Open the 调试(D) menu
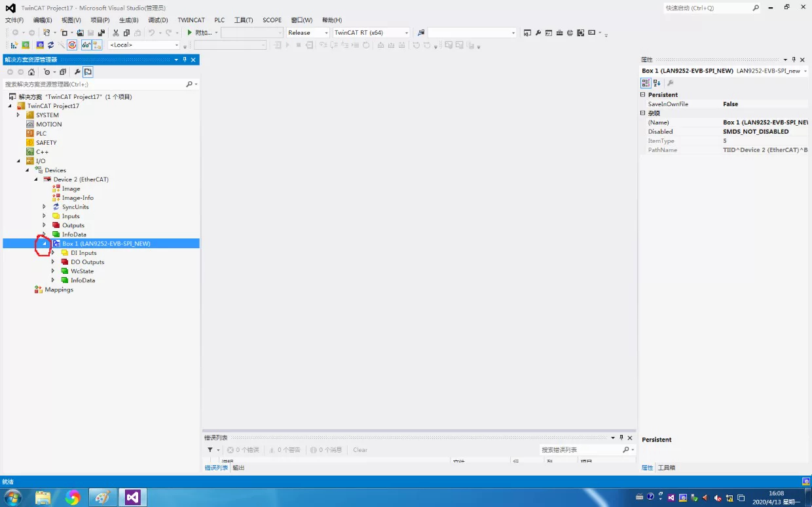The width and height of the screenshot is (812, 507). pos(158,20)
